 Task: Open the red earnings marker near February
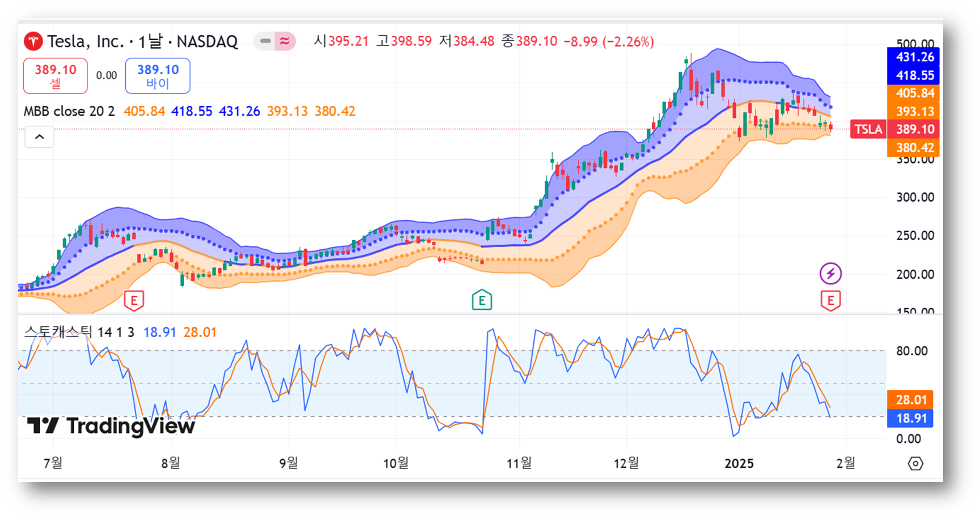[x=830, y=300]
